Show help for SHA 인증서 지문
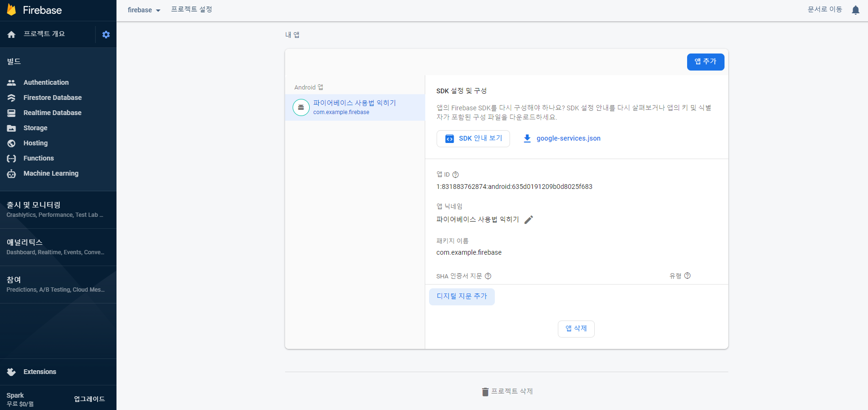The height and width of the screenshot is (410, 868). 488,276
